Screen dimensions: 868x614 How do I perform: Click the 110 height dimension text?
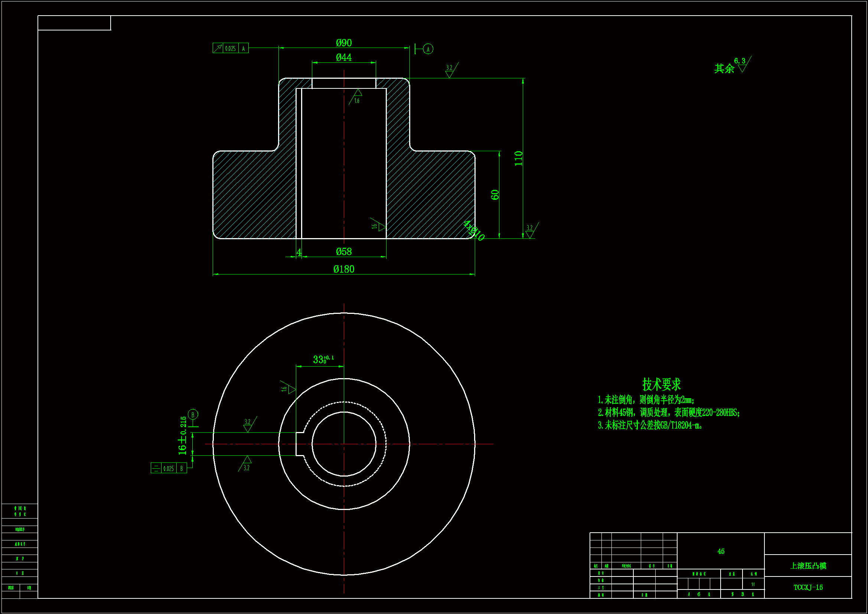[x=519, y=158]
